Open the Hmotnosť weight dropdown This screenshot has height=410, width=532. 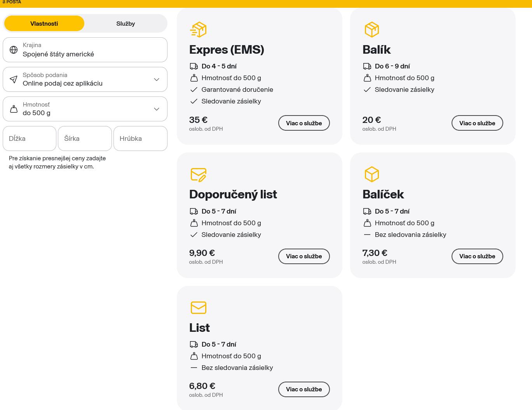pyautogui.click(x=156, y=109)
